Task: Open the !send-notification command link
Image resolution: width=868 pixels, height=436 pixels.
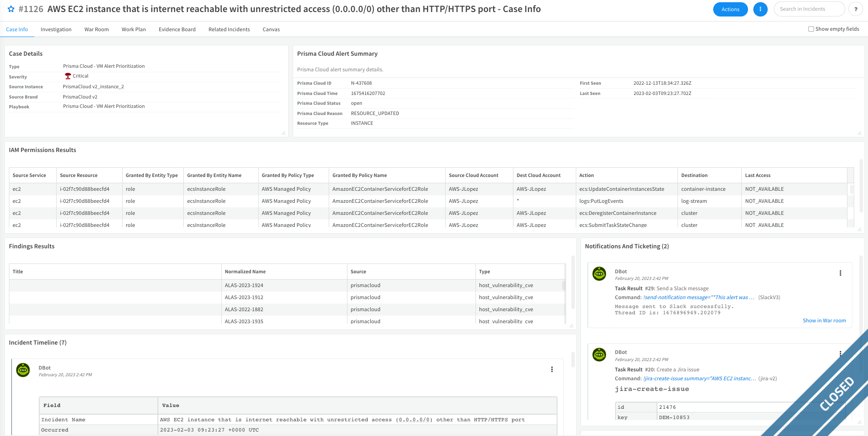Action: 699,297
